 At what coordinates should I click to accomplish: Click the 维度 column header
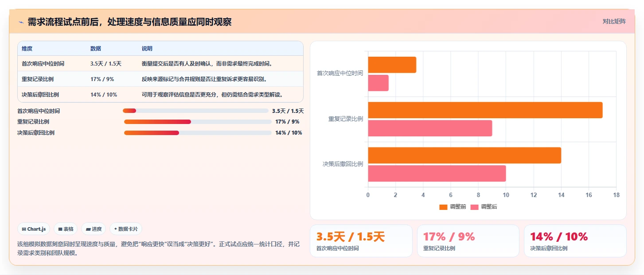(27, 48)
